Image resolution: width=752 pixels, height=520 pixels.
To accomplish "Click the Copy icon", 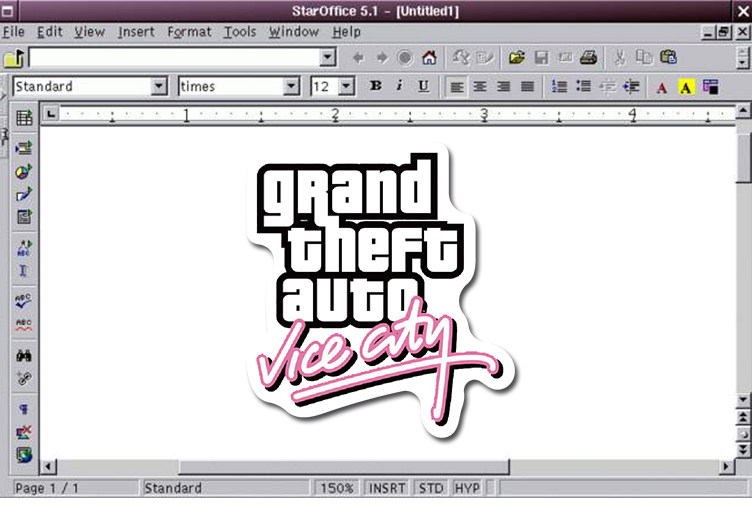I will pyautogui.click(x=644, y=58).
